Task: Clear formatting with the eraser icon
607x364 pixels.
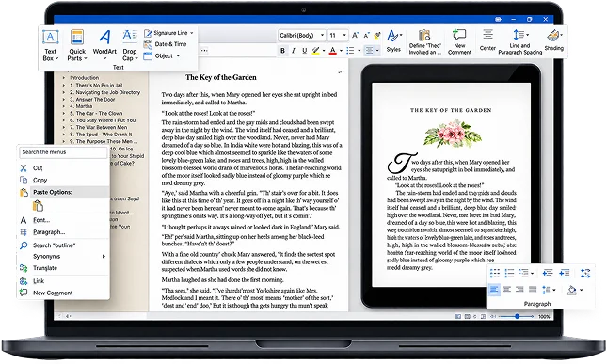Action: 377,35
